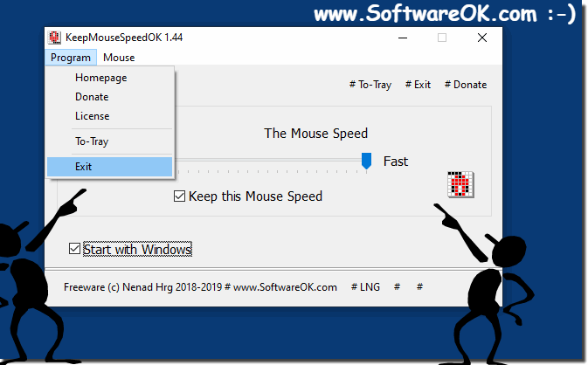The height and width of the screenshot is (365, 588).
Task: Open the Program menu
Action: [x=71, y=58]
